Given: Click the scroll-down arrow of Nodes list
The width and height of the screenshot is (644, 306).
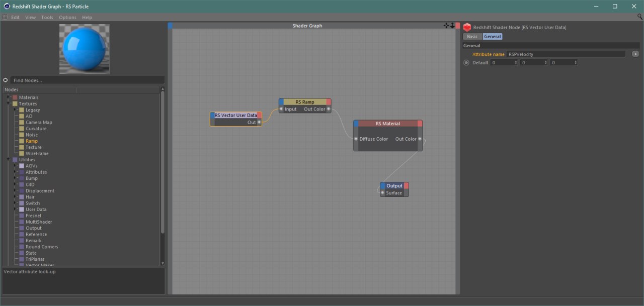Looking at the screenshot, I should (163, 263).
